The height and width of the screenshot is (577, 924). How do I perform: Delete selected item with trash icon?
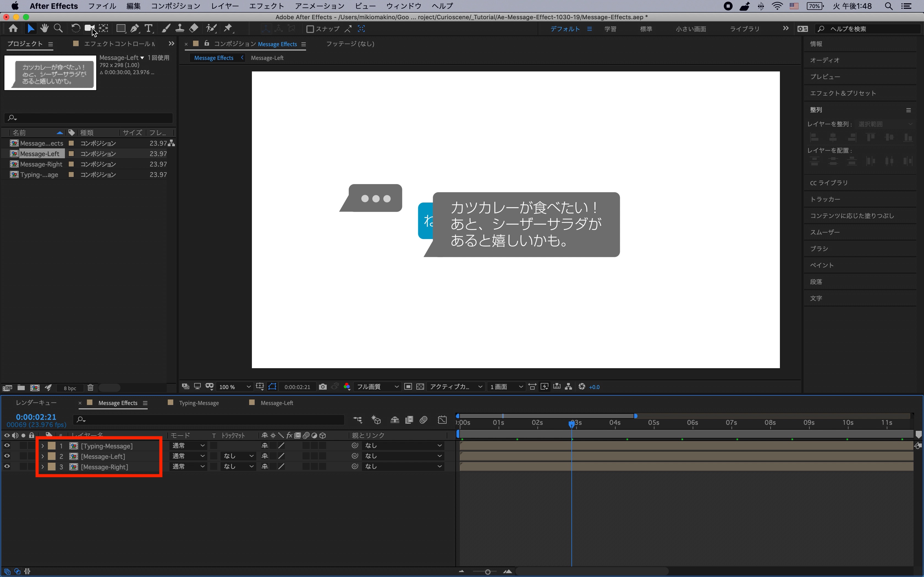[x=90, y=388]
